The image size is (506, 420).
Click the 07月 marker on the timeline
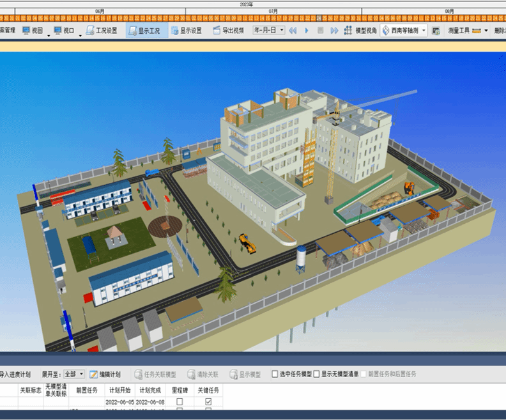pos(273,12)
